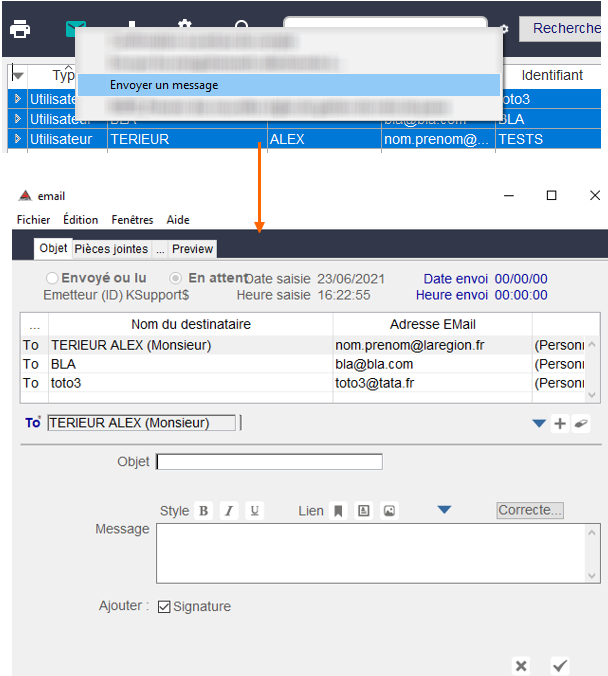Select the 'Envoyé ou lu' radio button
This screenshot has width=608, height=676.
point(52,278)
